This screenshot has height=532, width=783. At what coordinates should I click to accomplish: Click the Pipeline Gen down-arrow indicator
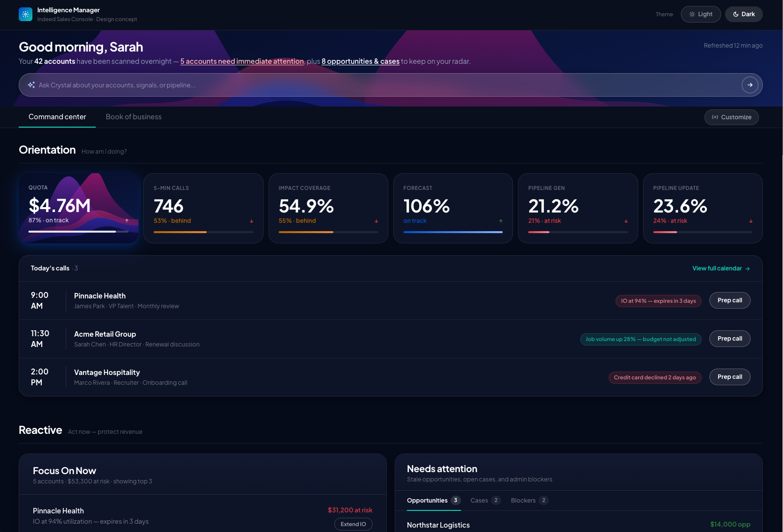[626, 221]
